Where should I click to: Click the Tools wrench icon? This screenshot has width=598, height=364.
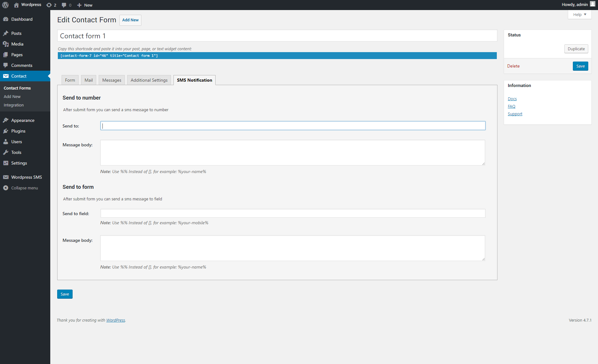[6, 152]
